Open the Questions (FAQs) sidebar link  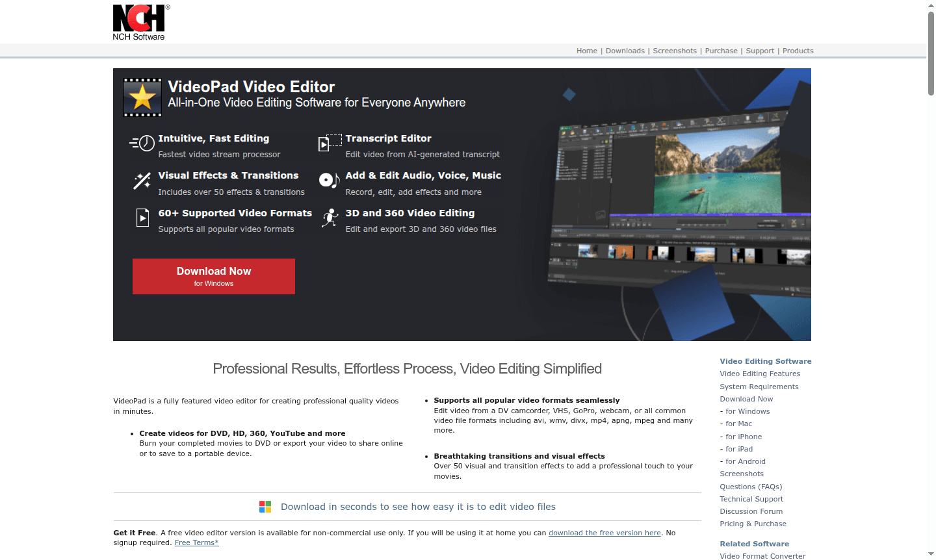coord(751,487)
